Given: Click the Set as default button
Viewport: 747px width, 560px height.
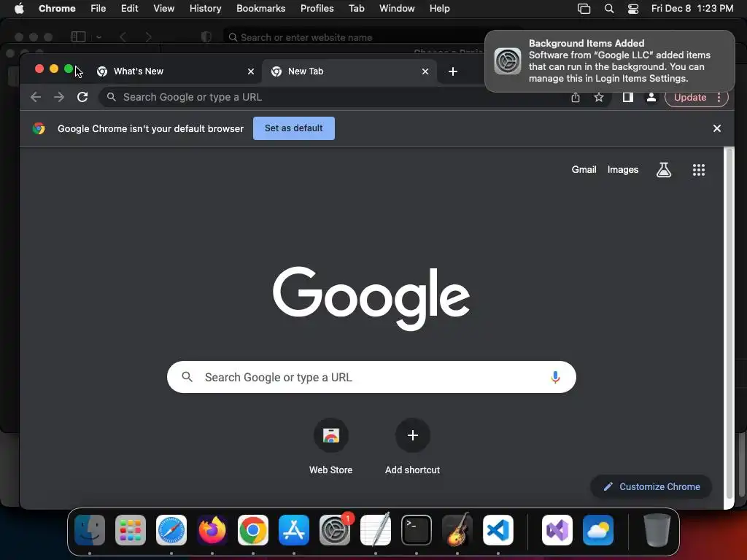Looking at the screenshot, I should point(294,128).
